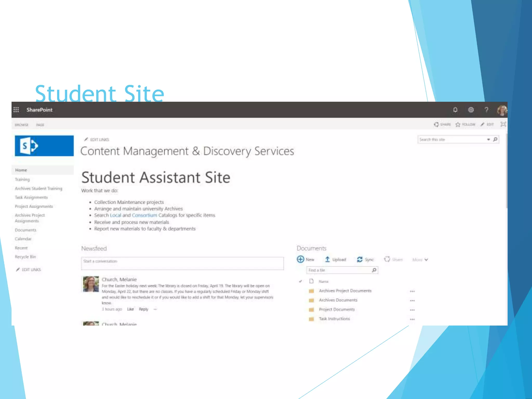Open ellipsis menu for Archives Documents

click(x=412, y=301)
